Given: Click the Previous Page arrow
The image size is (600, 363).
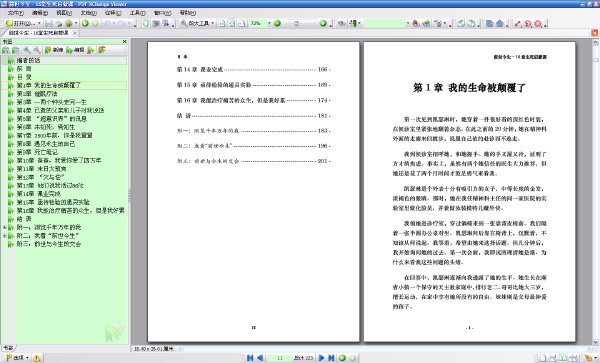Looking at the screenshot, I should pos(260,358).
